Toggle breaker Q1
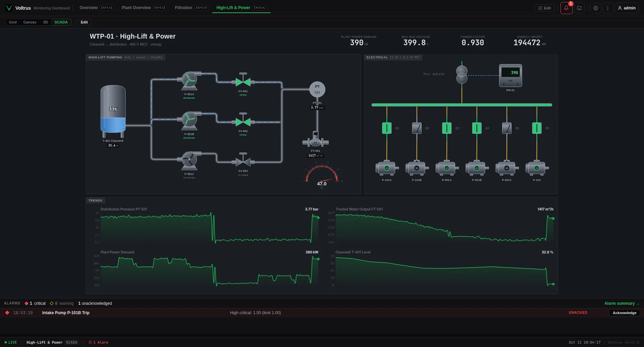Viewport: 644px width, 347px height. pyautogui.click(x=387, y=128)
